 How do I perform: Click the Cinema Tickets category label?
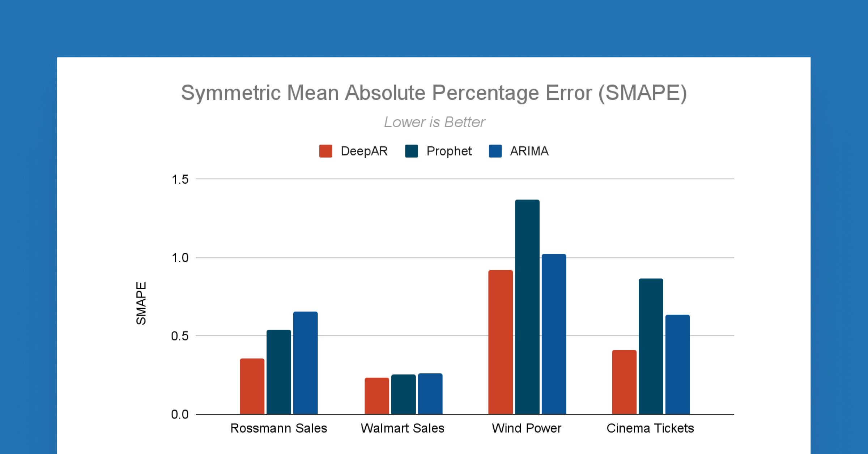(x=650, y=428)
